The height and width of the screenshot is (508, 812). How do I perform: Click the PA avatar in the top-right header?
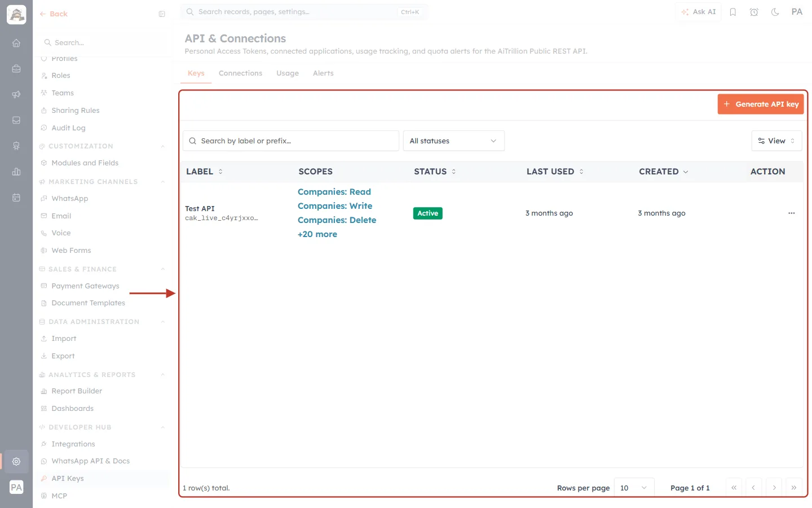[x=797, y=12]
